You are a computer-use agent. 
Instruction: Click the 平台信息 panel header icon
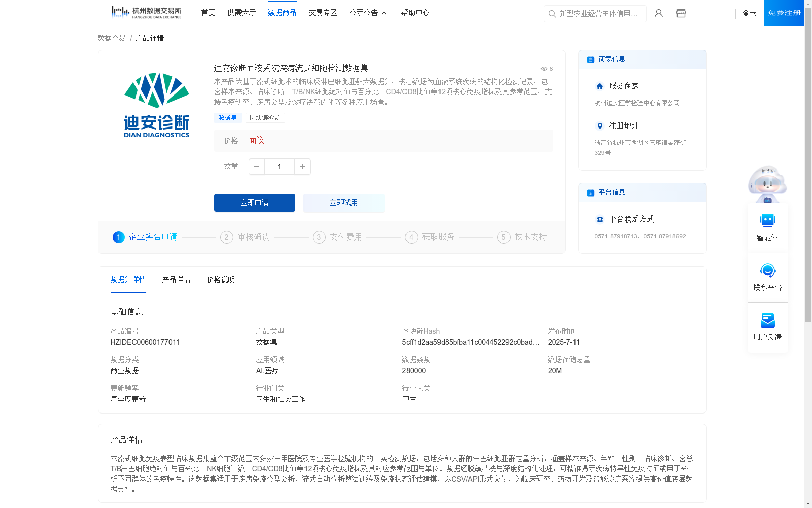tap(591, 193)
